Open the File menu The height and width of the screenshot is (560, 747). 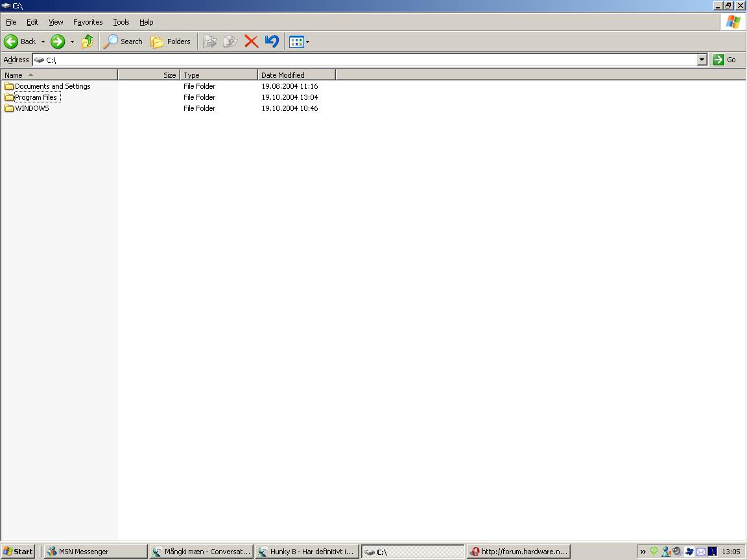[x=11, y=22]
